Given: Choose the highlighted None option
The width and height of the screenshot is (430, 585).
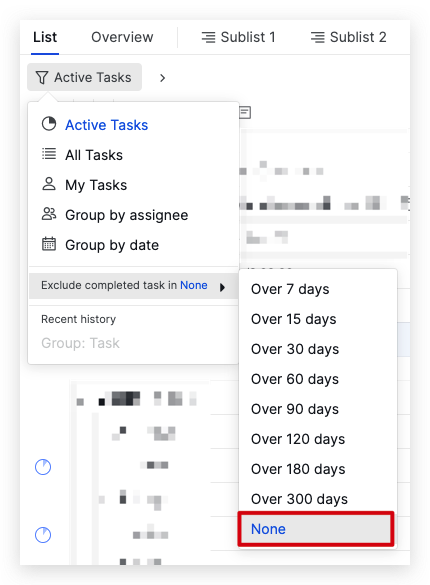Looking at the screenshot, I should click(x=316, y=529).
